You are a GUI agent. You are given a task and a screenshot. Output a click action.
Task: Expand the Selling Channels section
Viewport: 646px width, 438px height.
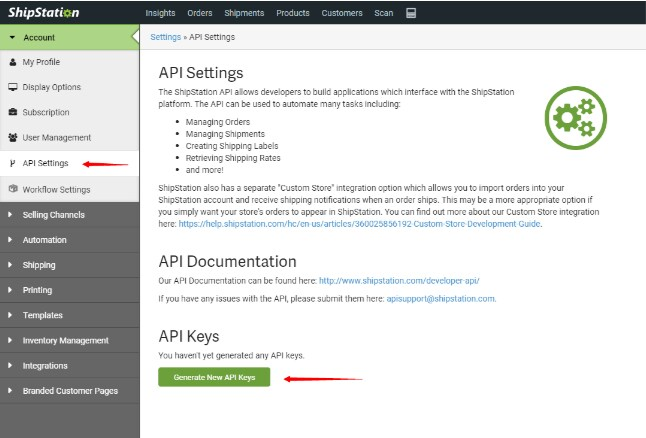click(70, 215)
